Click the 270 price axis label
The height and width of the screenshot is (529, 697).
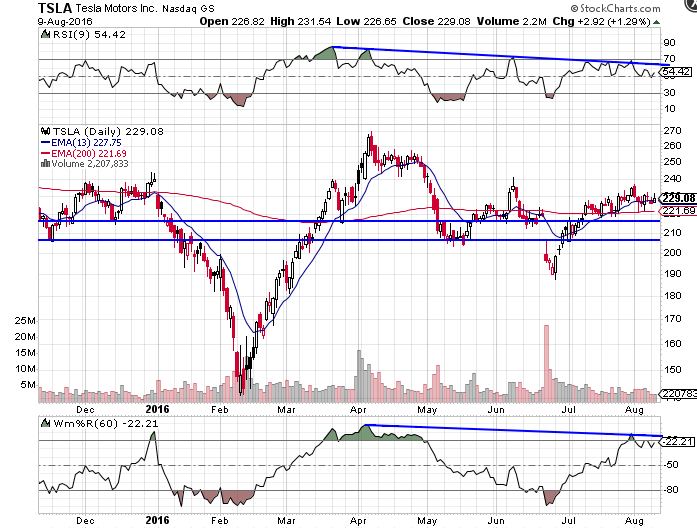[673, 131]
